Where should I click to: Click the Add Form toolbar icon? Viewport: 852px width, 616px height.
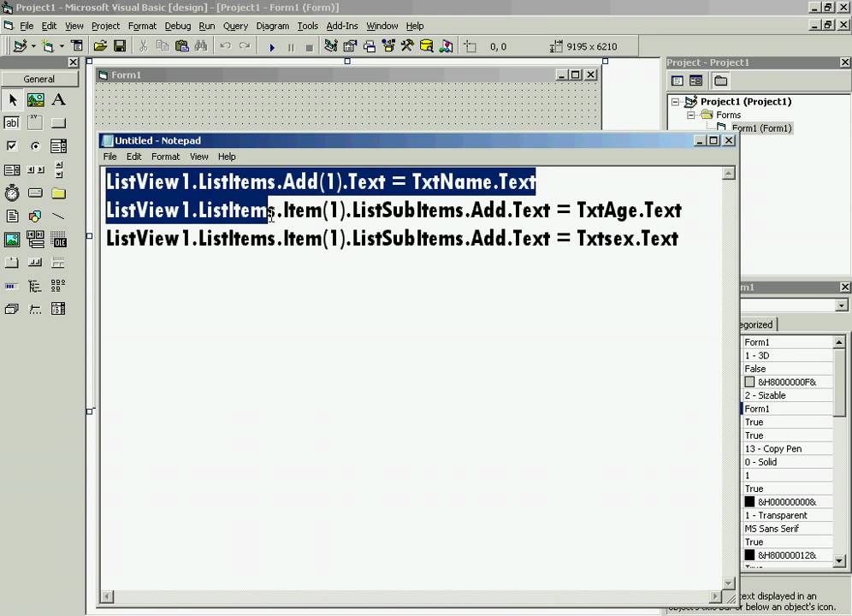[49, 46]
